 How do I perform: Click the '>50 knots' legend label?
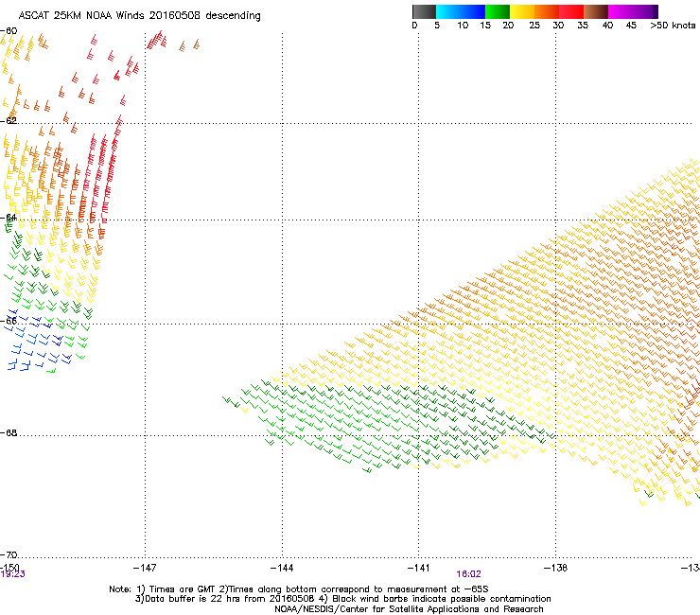tap(673, 26)
